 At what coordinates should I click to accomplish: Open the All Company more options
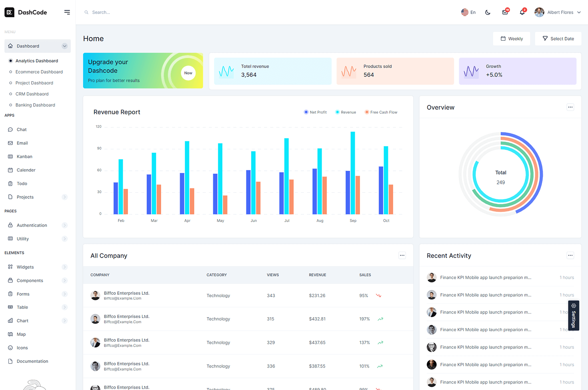click(x=402, y=255)
